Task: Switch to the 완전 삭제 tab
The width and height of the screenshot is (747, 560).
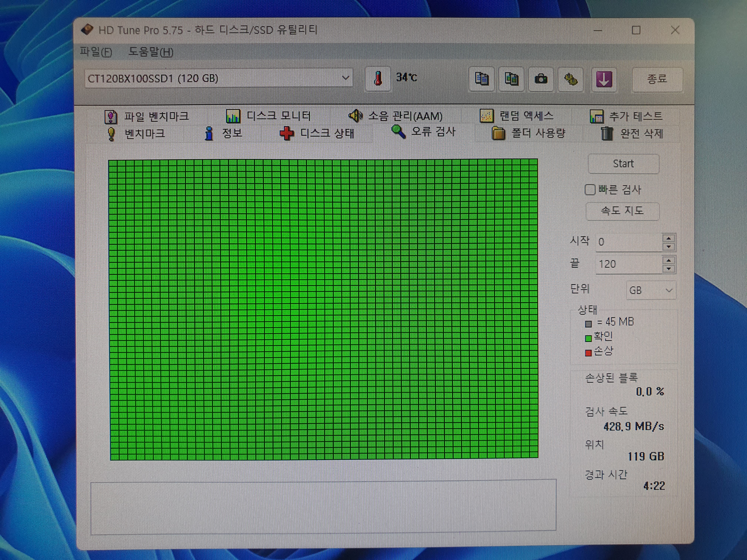Action: tap(632, 134)
